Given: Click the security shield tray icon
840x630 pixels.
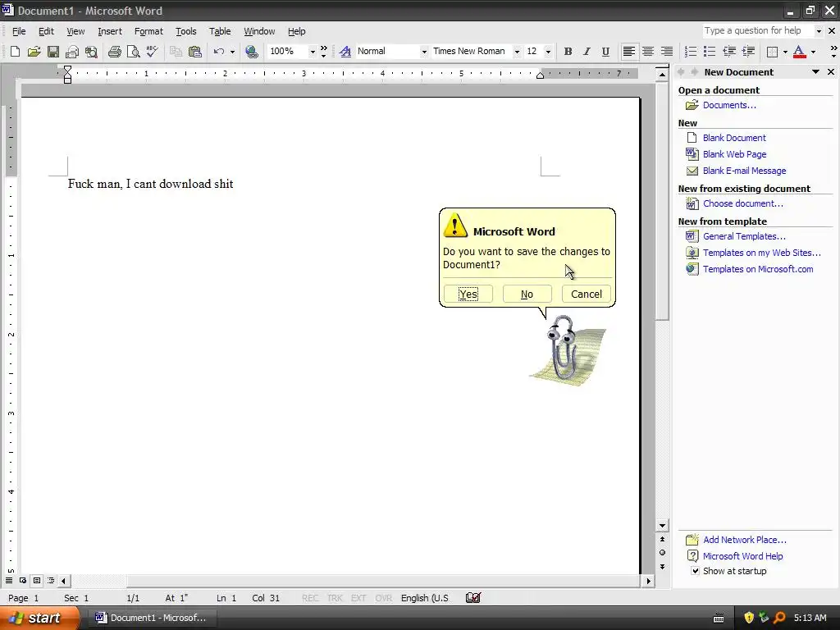Looking at the screenshot, I should pyautogui.click(x=749, y=618).
